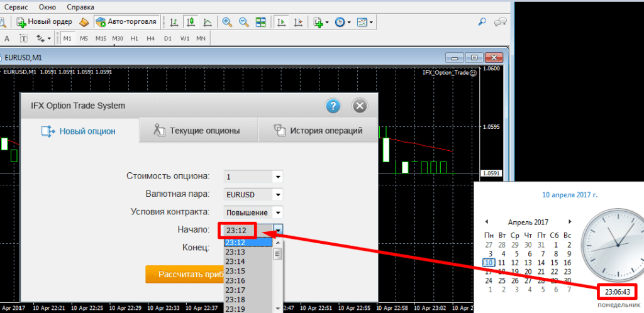Open the Справка menu
The image size is (644, 313).
80,7
